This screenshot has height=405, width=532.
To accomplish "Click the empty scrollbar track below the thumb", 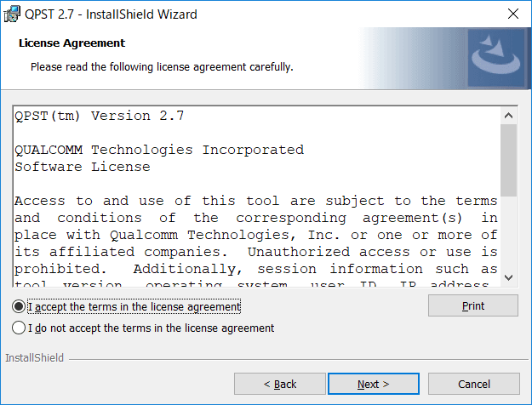I will click(508, 234).
